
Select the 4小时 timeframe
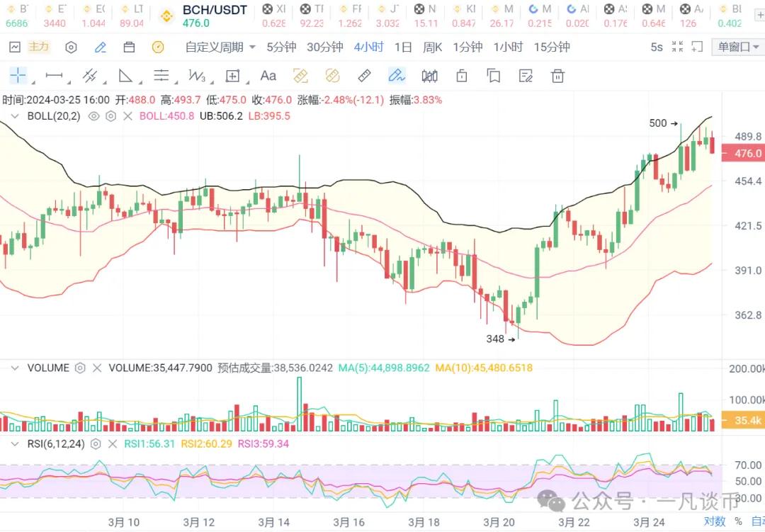[x=369, y=47]
